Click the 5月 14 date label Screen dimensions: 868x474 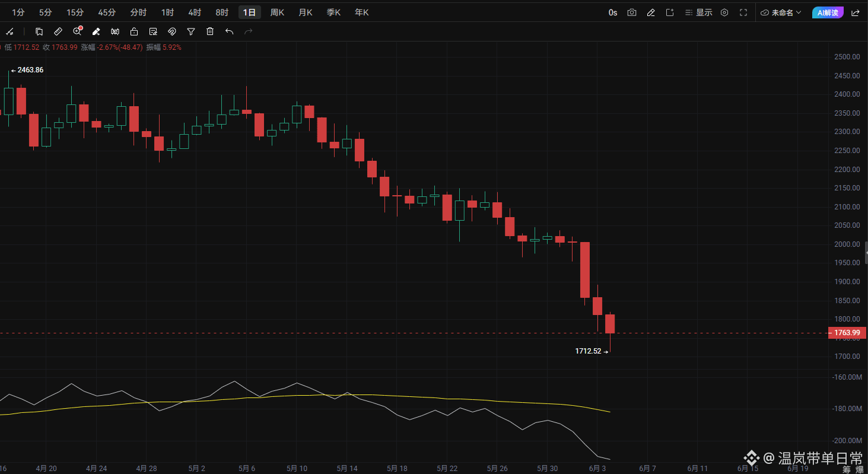(x=346, y=468)
